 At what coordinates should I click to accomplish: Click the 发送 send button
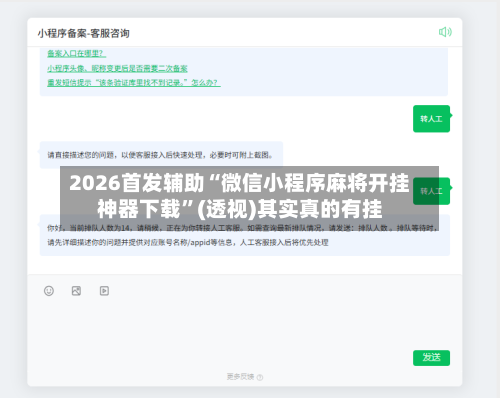coord(431,358)
